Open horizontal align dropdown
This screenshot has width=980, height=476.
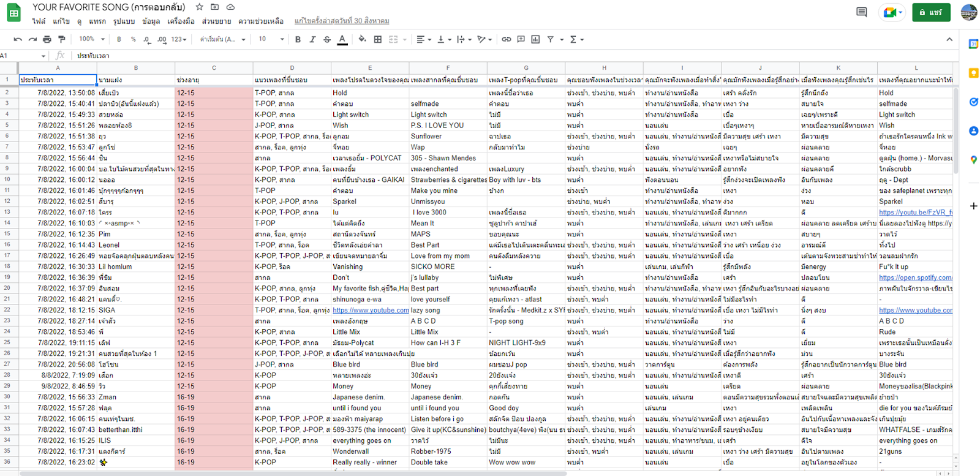coord(424,39)
